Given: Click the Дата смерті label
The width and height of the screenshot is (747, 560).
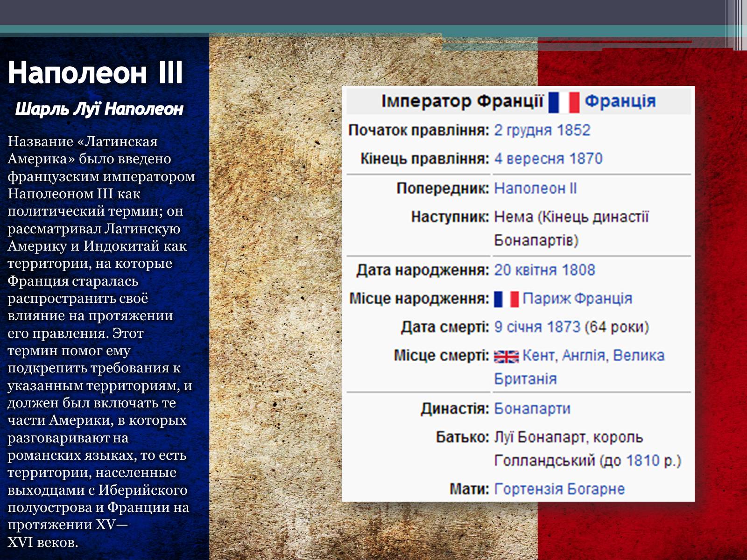Looking at the screenshot, I should (445, 327).
